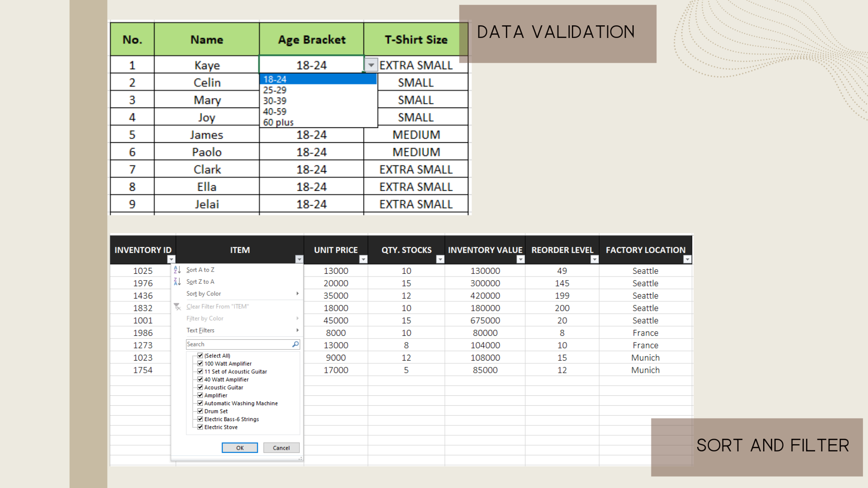Click Paolo's MEDIUM T-Shirt Size cell
The image size is (868, 488).
(x=416, y=152)
